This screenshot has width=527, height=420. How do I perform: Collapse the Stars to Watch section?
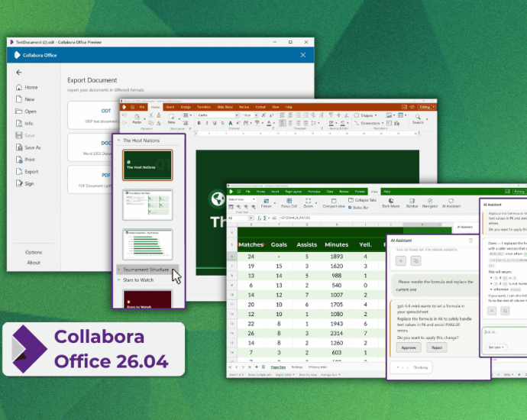[x=118, y=280]
